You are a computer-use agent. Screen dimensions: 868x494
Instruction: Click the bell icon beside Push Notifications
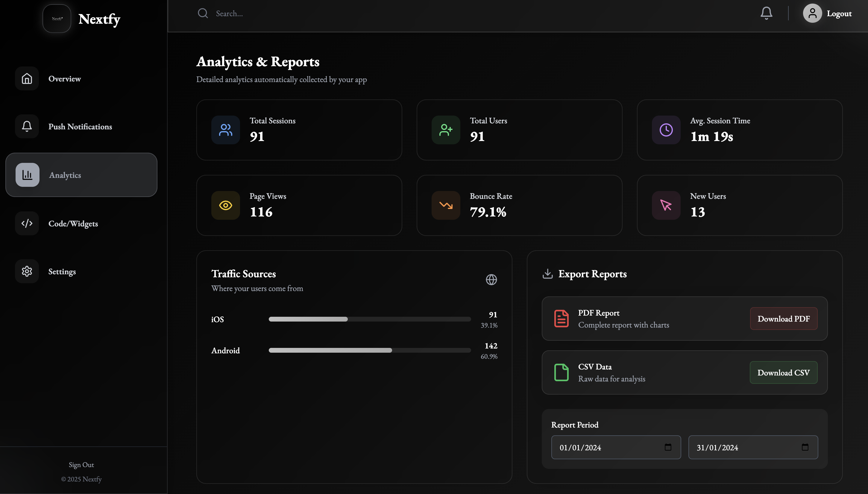click(27, 126)
